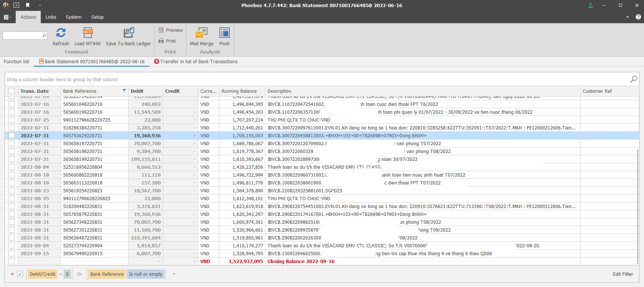Open the System ribbon tab
This screenshot has width=644, height=287.
[74, 17]
